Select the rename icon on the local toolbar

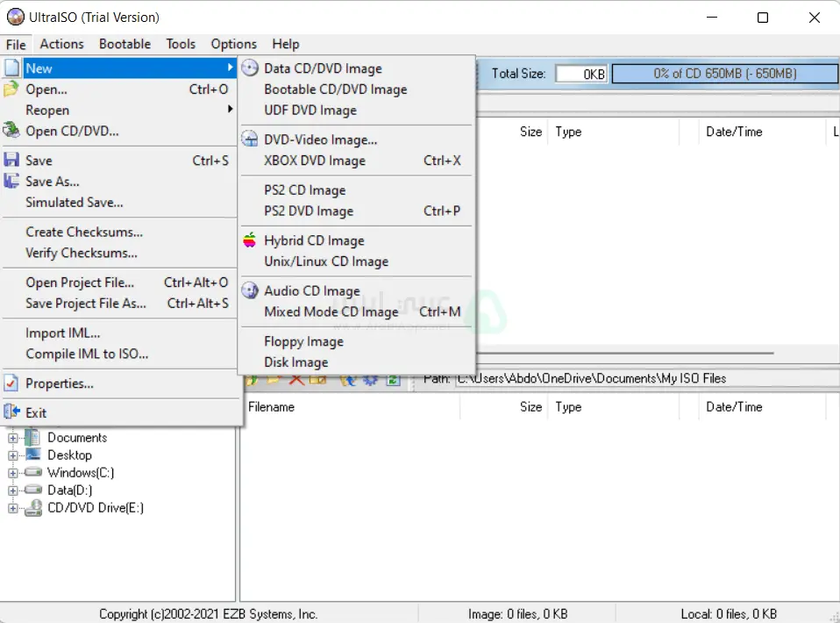[x=317, y=379]
